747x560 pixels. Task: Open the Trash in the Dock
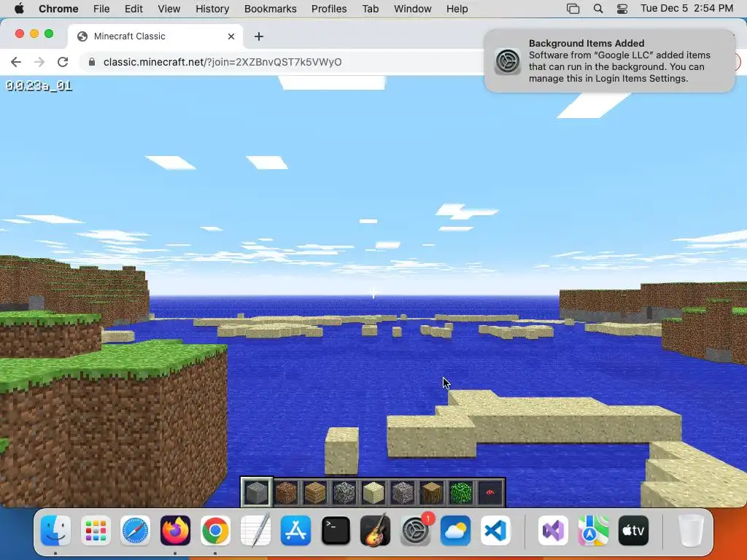tap(690, 530)
